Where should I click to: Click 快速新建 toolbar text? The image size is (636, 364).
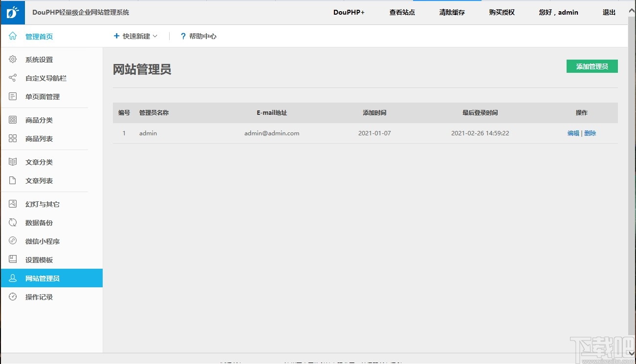tap(136, 36)
